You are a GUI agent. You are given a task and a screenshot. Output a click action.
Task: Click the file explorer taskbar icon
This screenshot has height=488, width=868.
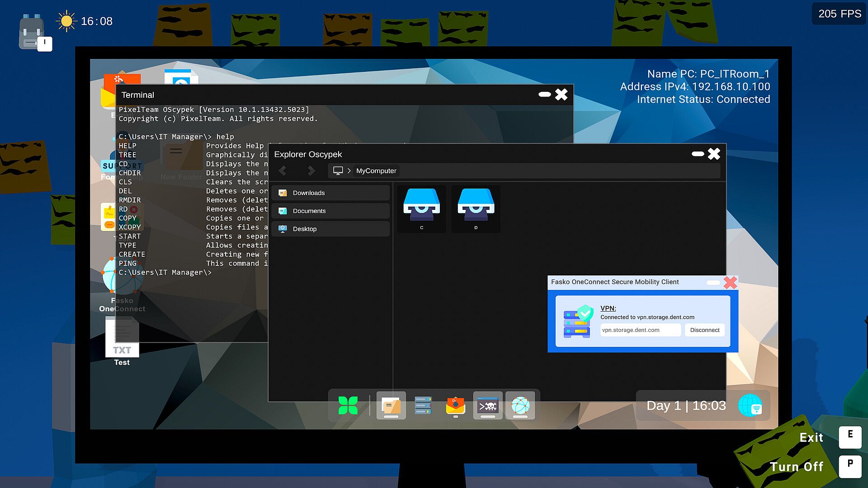[x=391, y=405]
